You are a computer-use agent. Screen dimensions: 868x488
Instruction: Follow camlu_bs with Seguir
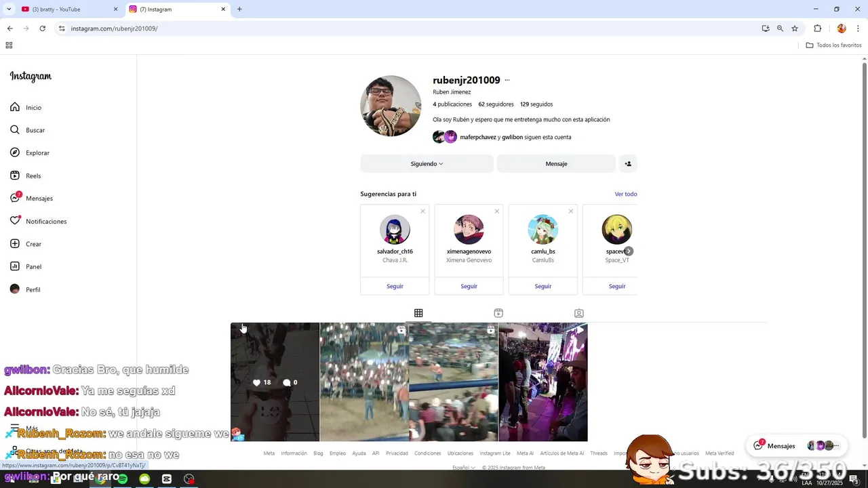pyautogui.click(x=542, y=286)
